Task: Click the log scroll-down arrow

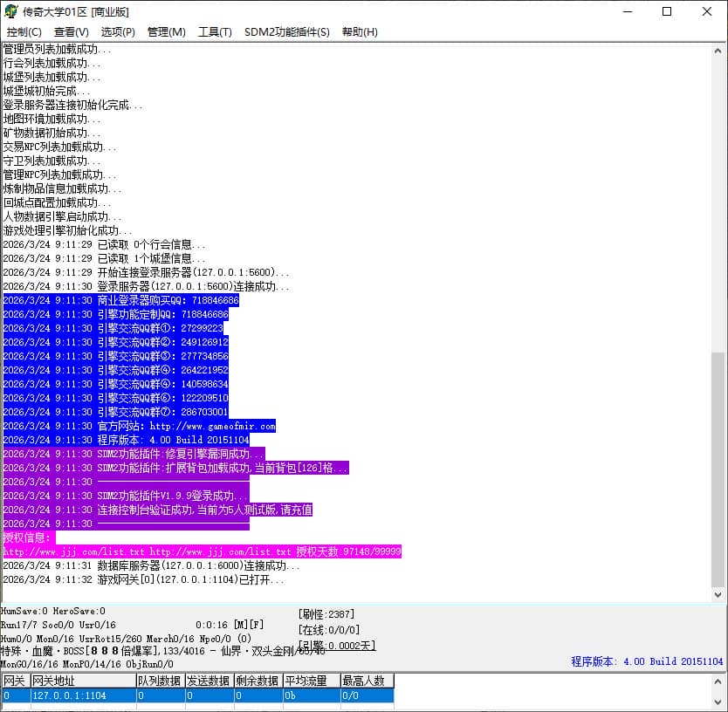Action: click(718, 594)
